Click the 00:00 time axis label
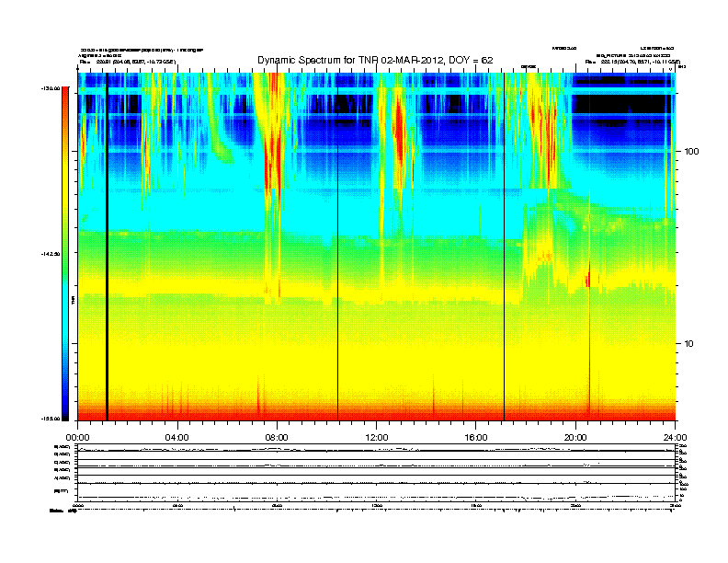Viewport: 728px width, 563px height. (x=77, y=438)
